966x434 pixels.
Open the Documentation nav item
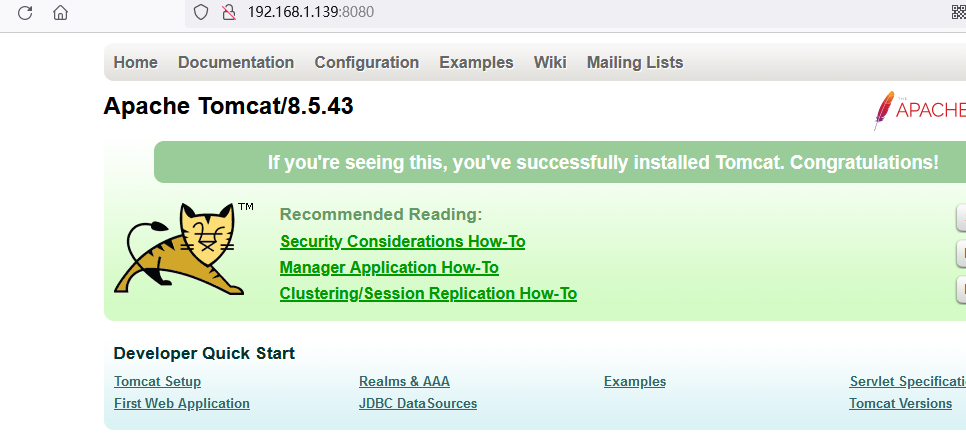236,62
